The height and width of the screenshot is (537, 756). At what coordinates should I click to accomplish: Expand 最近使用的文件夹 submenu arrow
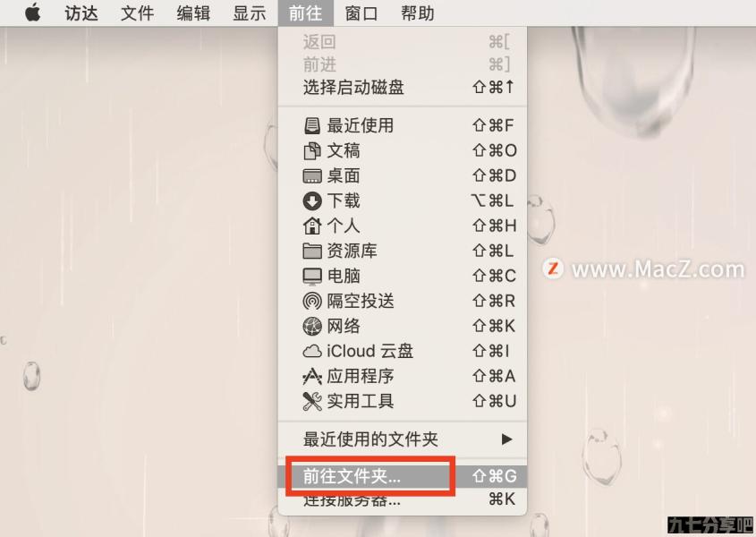coord(506,439)
